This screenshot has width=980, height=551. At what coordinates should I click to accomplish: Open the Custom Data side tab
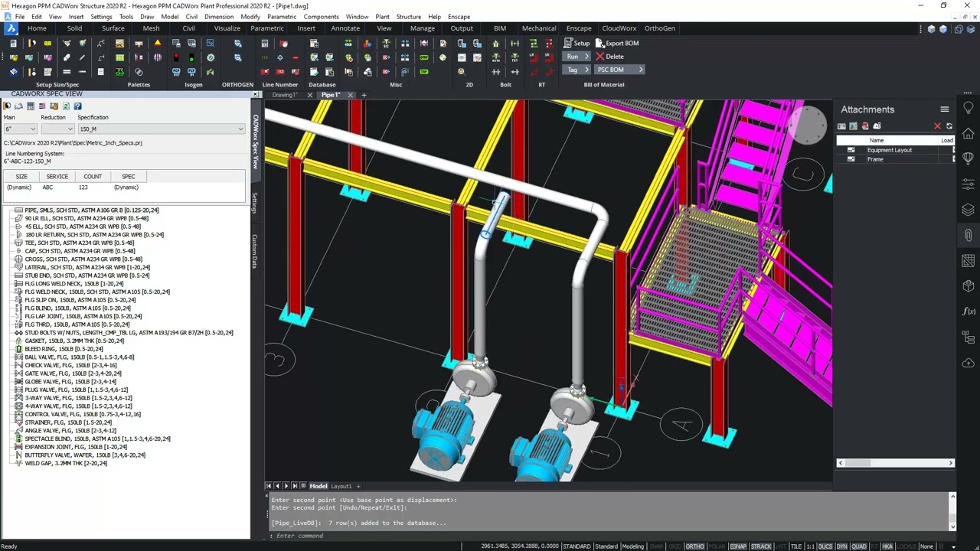(x=255, y=252)
